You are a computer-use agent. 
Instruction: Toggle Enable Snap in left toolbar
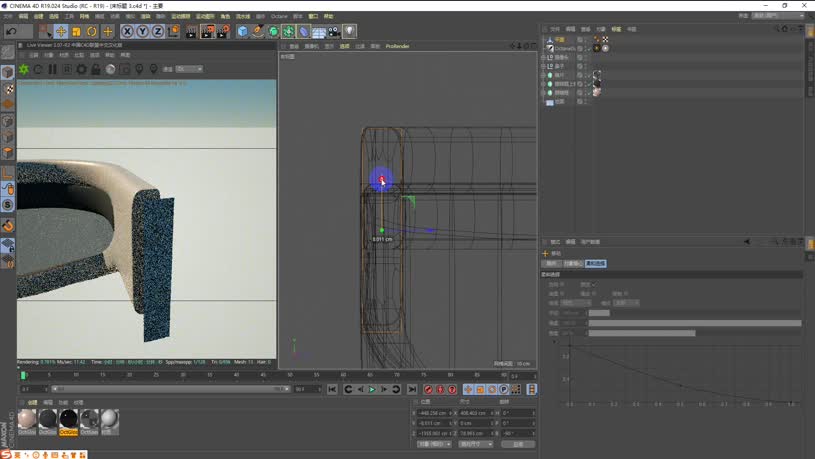(x=8, y=225)
